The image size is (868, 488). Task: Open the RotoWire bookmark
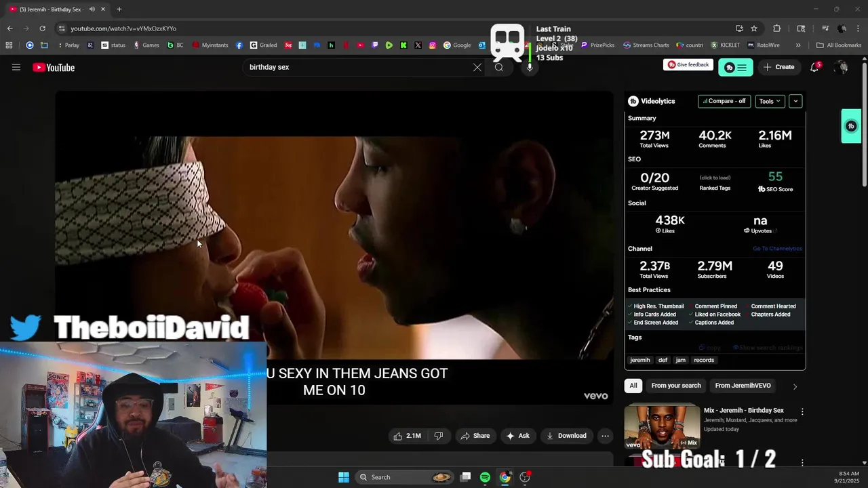(x=764, y=45)
